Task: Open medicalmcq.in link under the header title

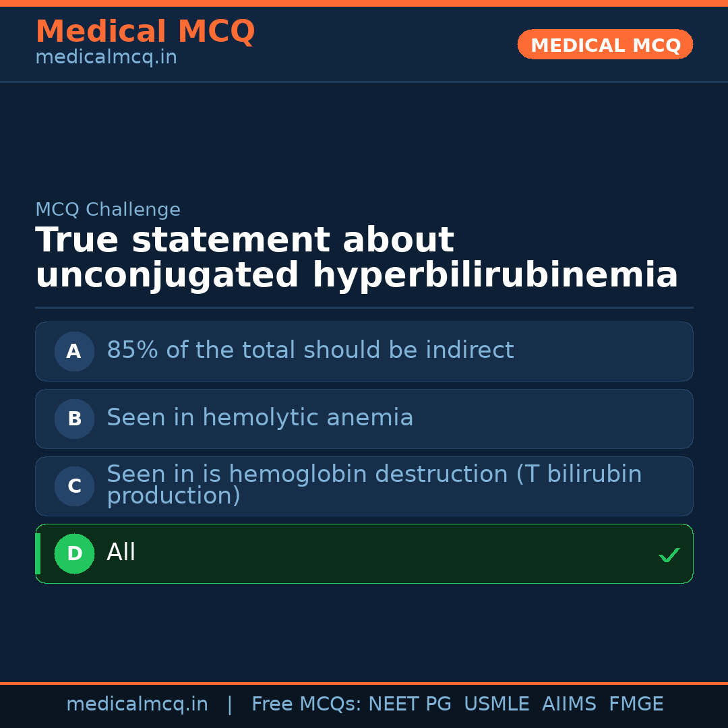Action: (x=106, y=58)
